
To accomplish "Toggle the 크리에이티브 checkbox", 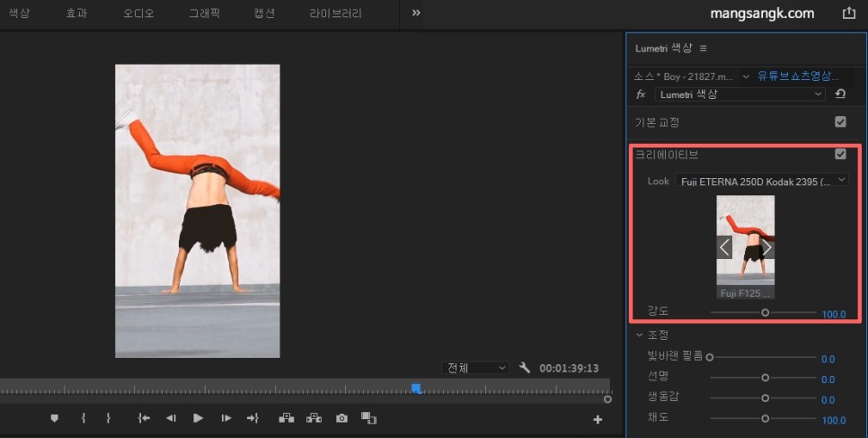I will (840, 154).
